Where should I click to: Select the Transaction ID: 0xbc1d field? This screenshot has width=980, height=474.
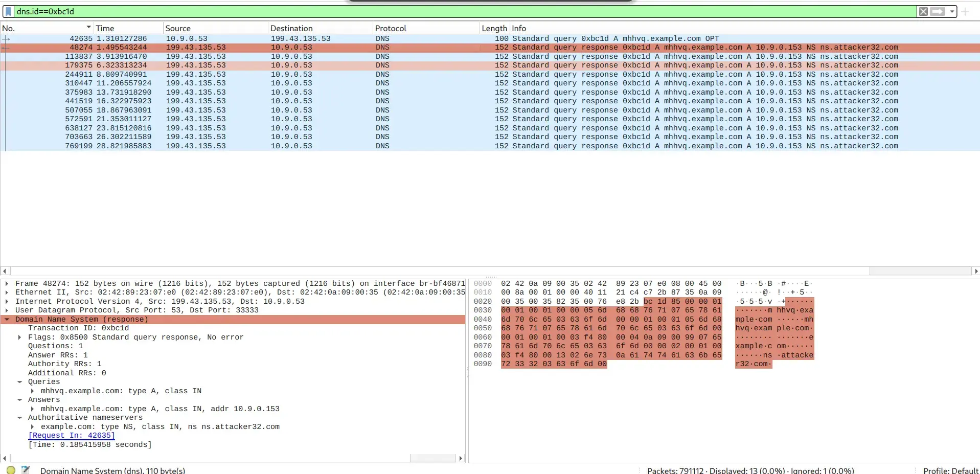click(x=78, y=328)
